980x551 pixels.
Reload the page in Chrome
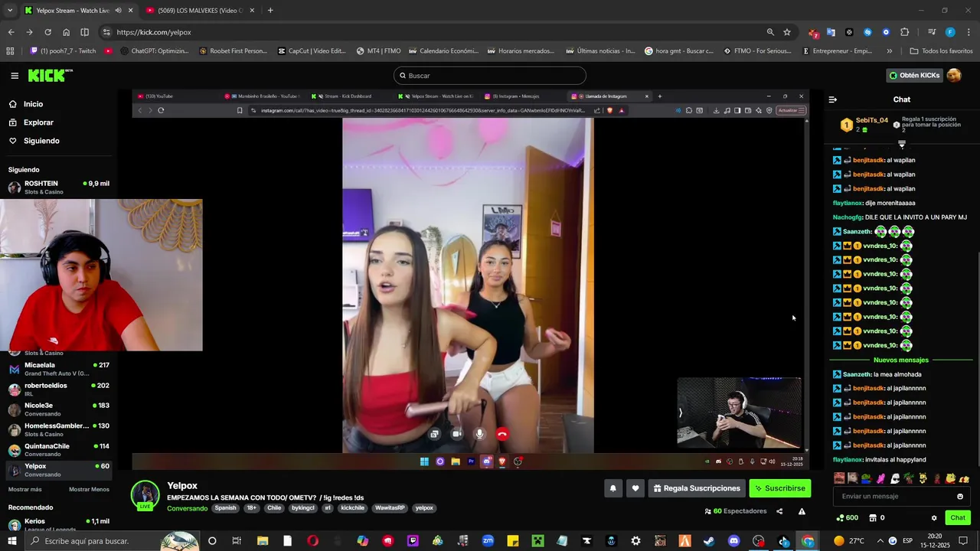click(x=47, y=32)
